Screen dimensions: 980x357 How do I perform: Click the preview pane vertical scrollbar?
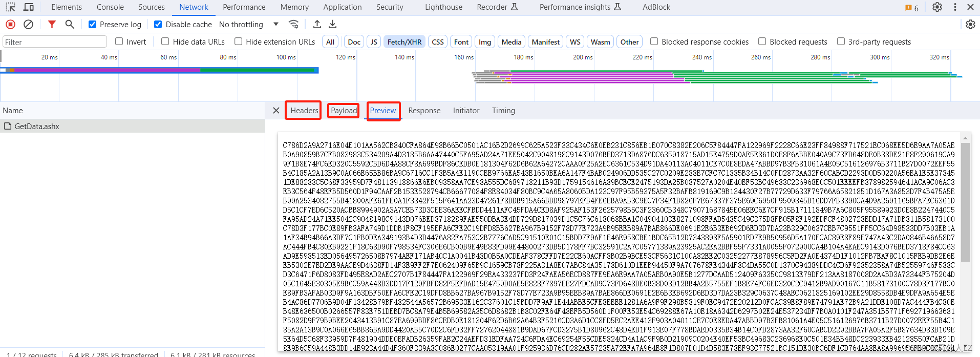[966, 202]
